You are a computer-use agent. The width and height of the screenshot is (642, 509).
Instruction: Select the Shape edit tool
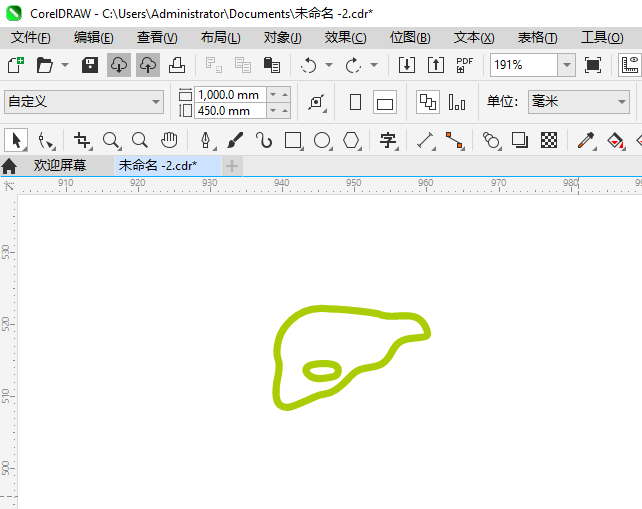45,140
